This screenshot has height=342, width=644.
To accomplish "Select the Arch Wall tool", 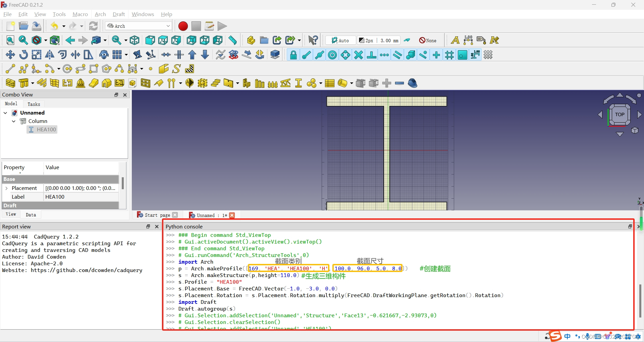I will (x=10, y=83).
